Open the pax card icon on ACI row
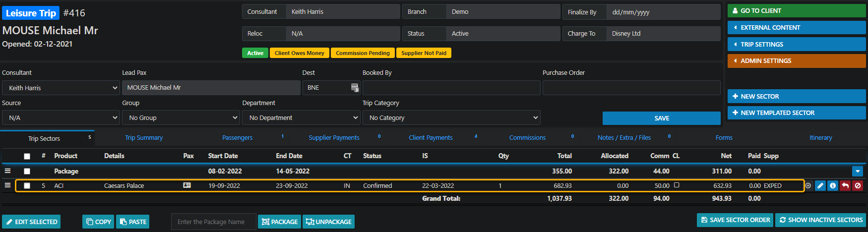This screenshot has height=232, width=868. 187,185
